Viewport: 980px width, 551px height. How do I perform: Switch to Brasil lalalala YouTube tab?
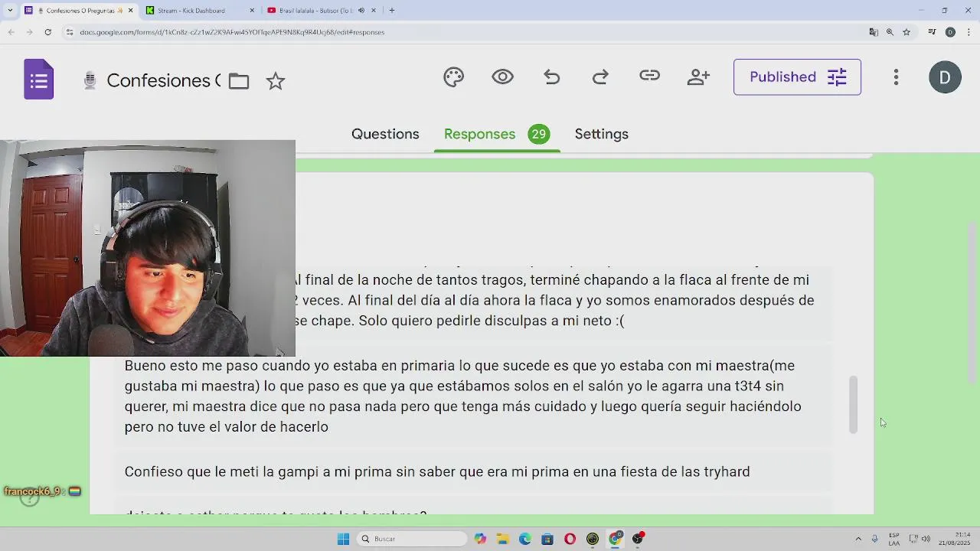pos(315,11)
